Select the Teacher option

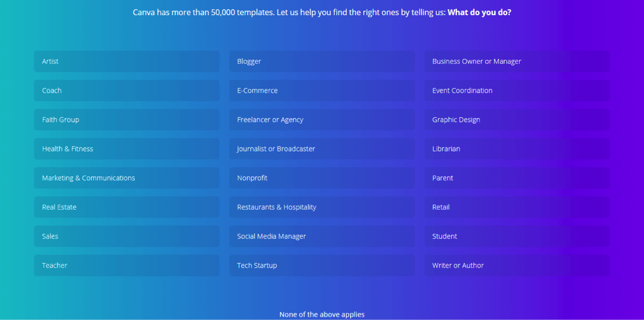(127, 266)
